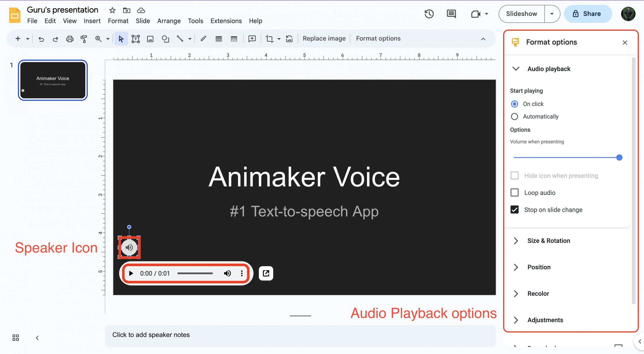644x354 pixels.
Task: Click the slide 1 thumbnail
Action: coord(52,80)
